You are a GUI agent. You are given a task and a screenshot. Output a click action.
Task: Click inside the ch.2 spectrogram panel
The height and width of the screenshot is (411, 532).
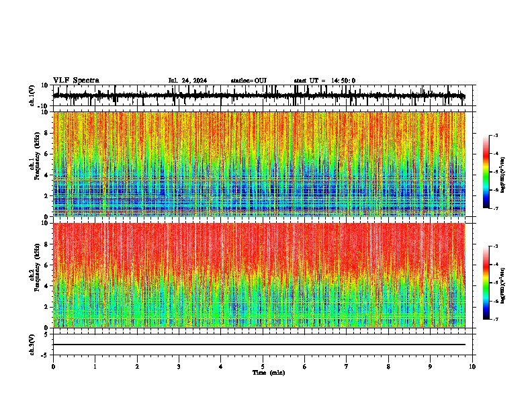pyautogui.click(x=259, y=275)
